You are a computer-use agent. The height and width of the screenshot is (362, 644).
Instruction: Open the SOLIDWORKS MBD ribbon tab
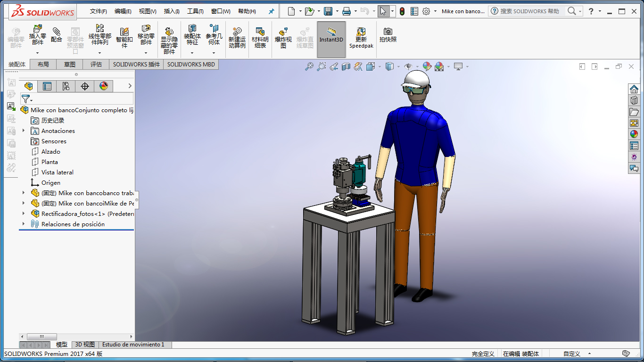[191, 65]
